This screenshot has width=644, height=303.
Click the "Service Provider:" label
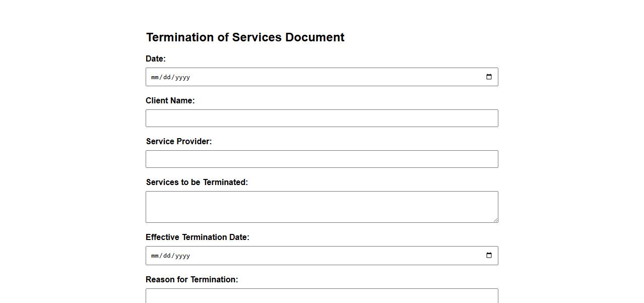179,142
